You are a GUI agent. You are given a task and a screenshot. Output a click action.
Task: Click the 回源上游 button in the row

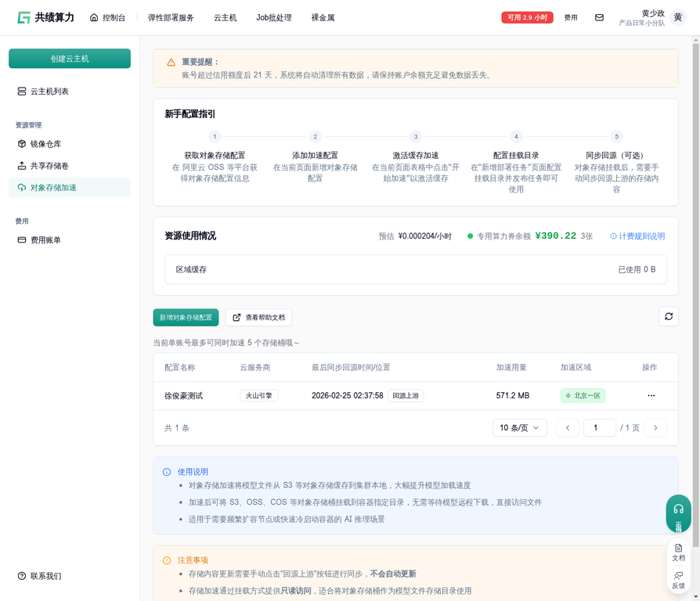click(406, 396)
